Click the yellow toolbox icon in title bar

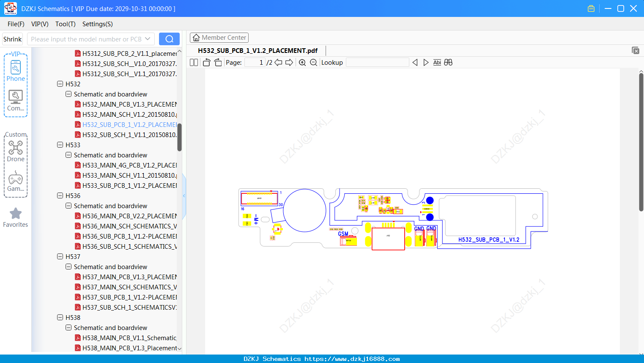[x=591, y=8]
